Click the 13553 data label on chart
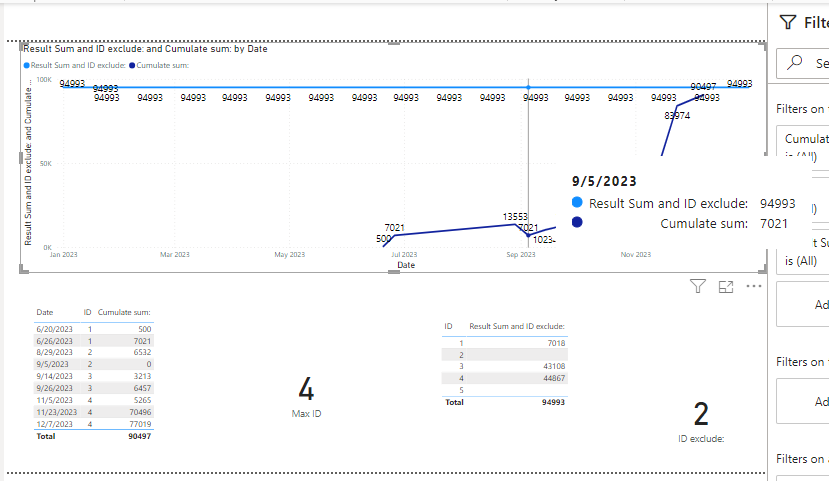Screen dimensions: 829x481 point(515,217)
